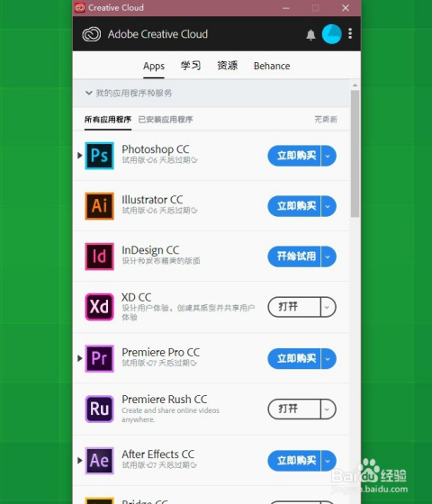This screenshot has height=504, width=432.
Task: Expand Premiere Pro CC versions triangle
Action: pos(80,358)
